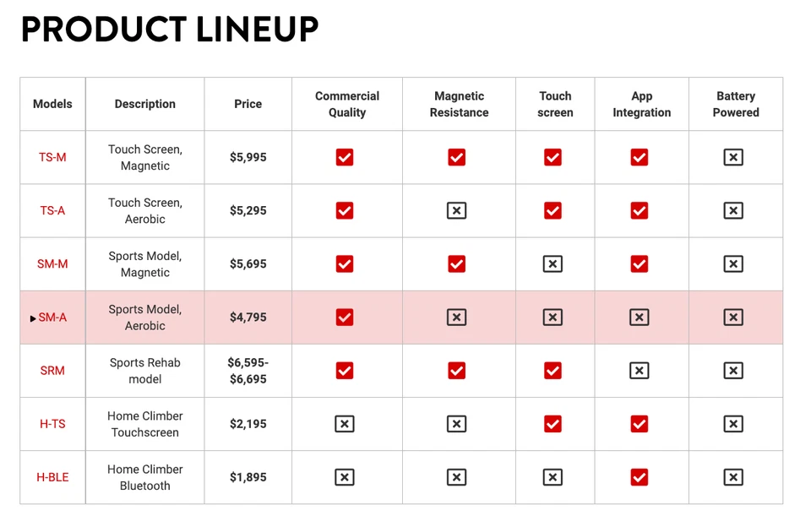Click H-TS Touch screen red checkmark

point(552,424)
